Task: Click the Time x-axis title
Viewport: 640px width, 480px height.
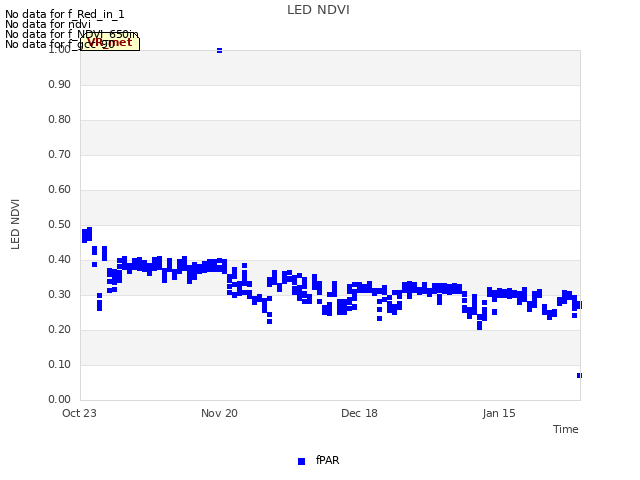Action: (566, 429)
